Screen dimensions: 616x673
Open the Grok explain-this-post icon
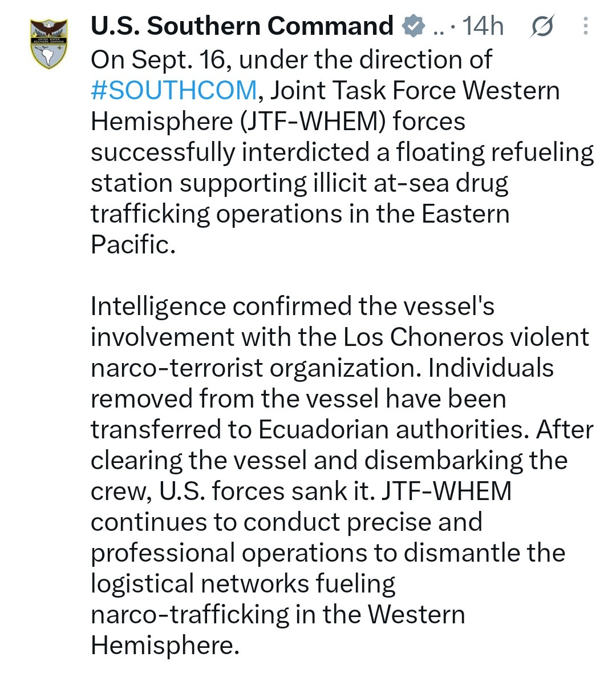coord(542,26)
